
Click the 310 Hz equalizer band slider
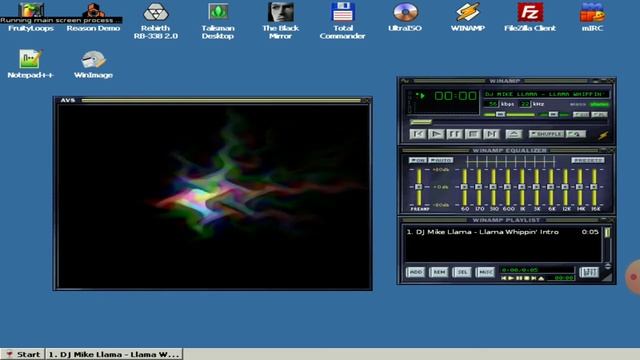493,187
